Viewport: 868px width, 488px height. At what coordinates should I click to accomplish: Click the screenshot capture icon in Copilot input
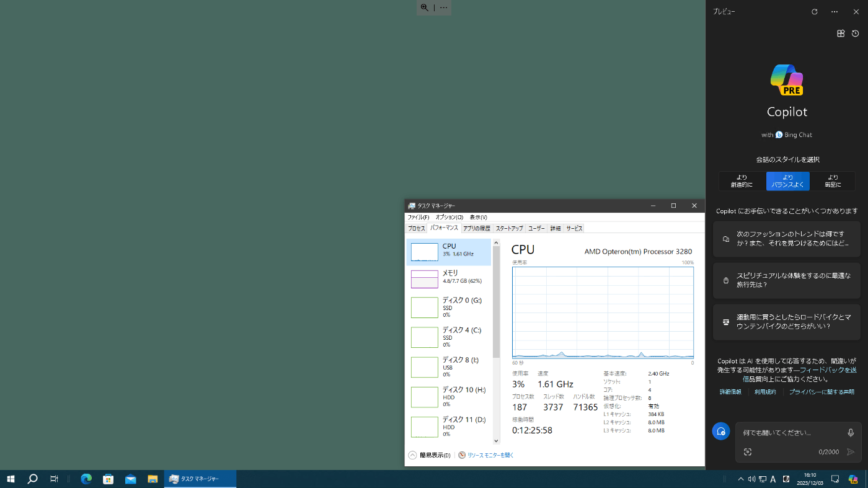[x=748, y=452]
